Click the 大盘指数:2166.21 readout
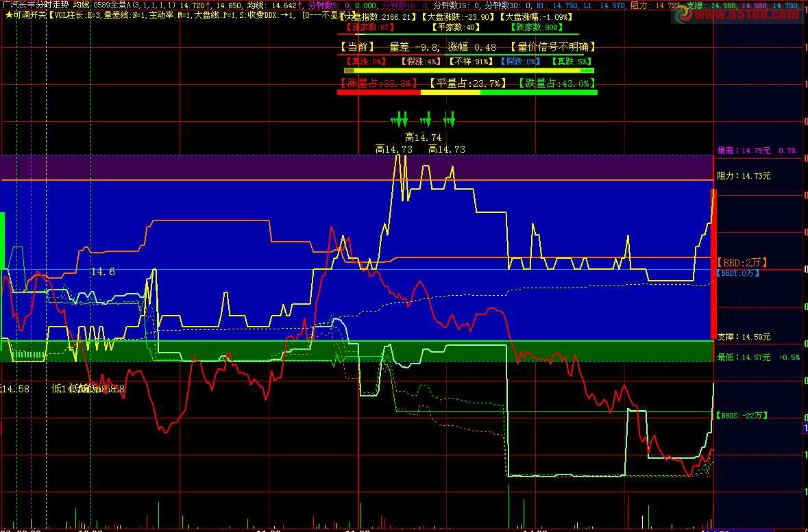Screen dimensions: 808x532 point(378,16)
